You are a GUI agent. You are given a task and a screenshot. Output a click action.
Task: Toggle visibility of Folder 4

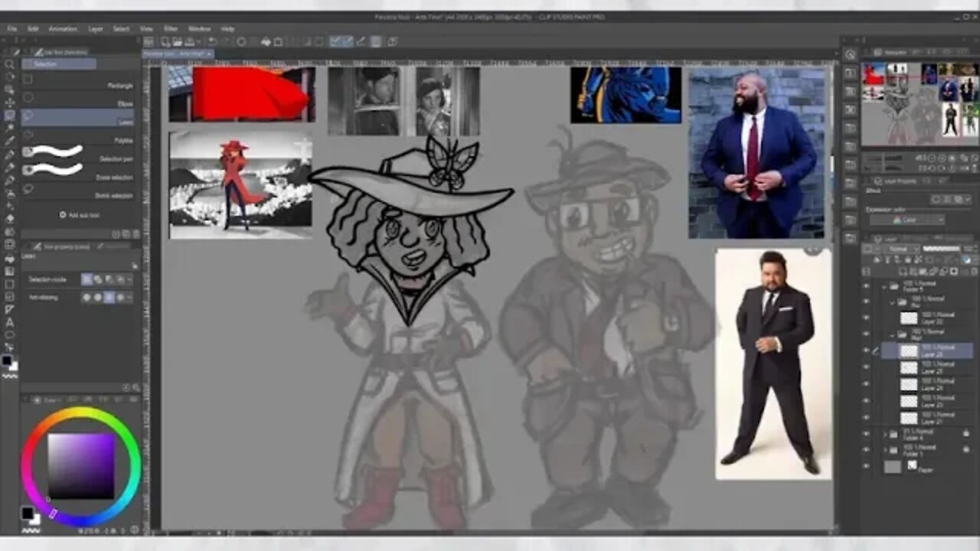[866, 434]
